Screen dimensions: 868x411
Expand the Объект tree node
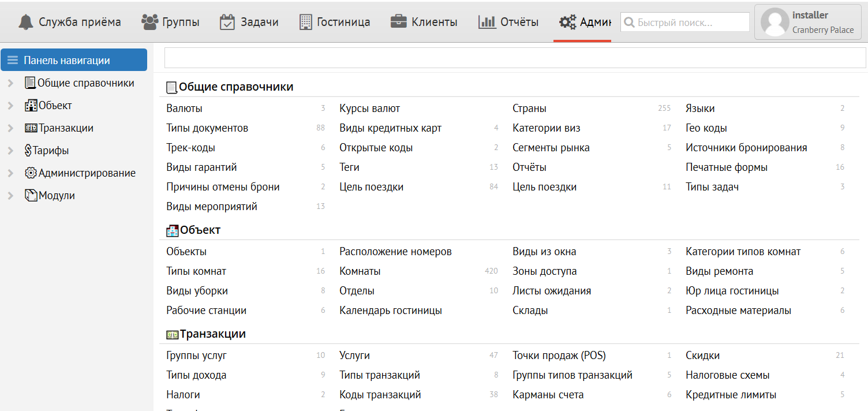point(10,106)
